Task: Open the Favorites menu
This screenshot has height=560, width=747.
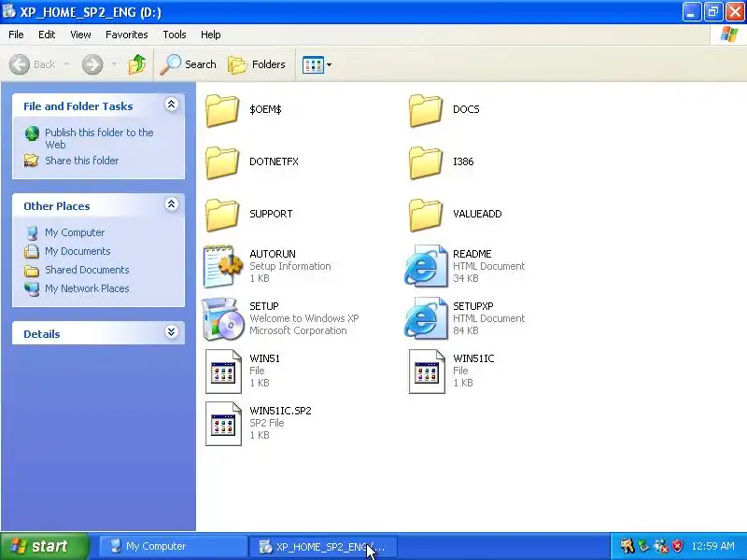Action: pos(127,35)
